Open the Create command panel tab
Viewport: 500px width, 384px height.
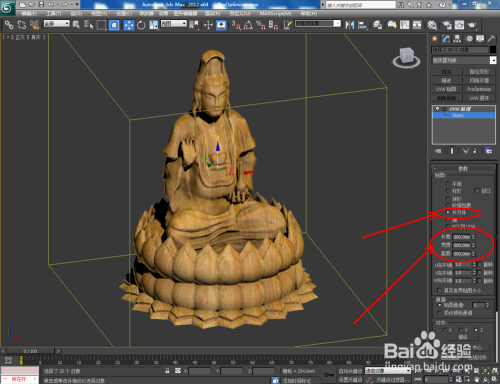point(435,39)
